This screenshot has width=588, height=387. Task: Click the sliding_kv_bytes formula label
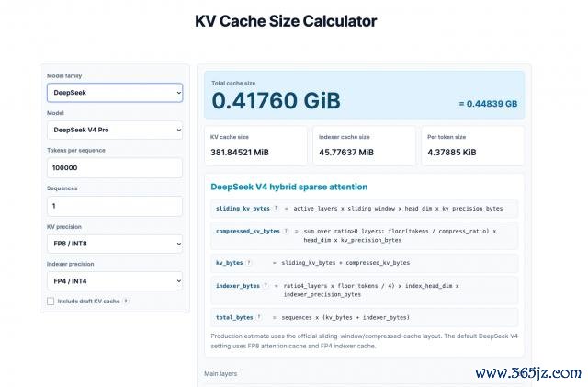(x=243, y=209)
